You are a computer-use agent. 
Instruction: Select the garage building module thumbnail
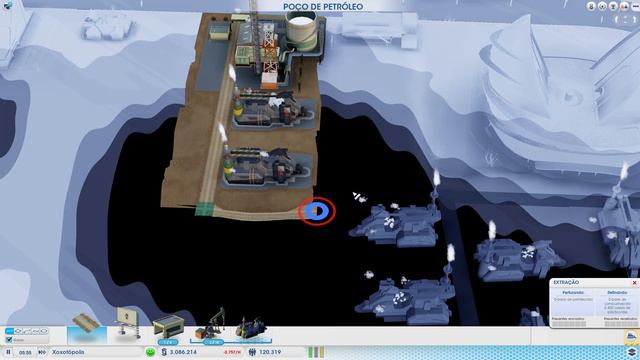coord(168,325)
